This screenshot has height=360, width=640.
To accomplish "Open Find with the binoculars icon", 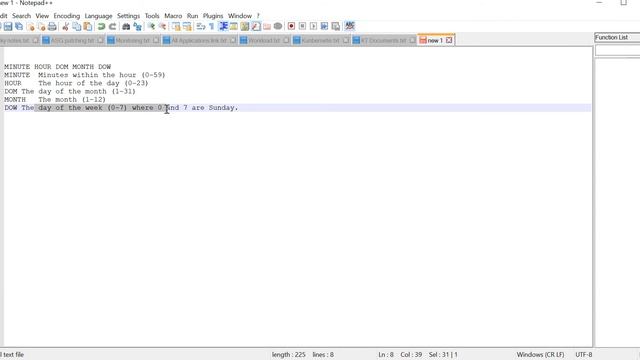I will pyautogui.click(x=126, y=27).
